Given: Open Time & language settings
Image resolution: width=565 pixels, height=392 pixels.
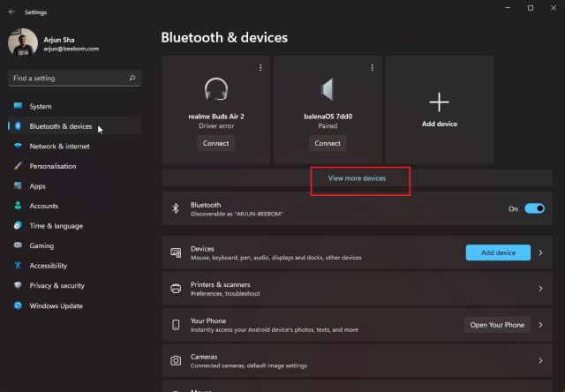Looking at the screenshot, I should click(74, 226).
